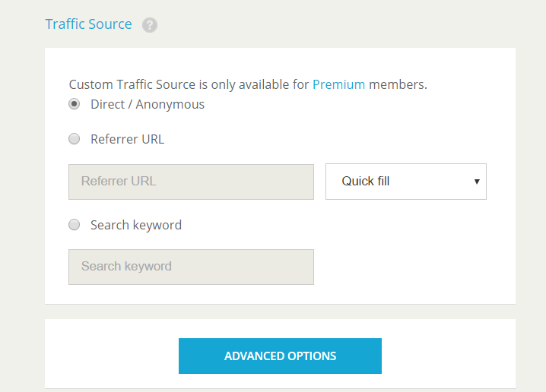Image resolution: width=546 pixels, height=392 pixels.
Task: Click the Traffic Source heading
Action: coord(88,24)
